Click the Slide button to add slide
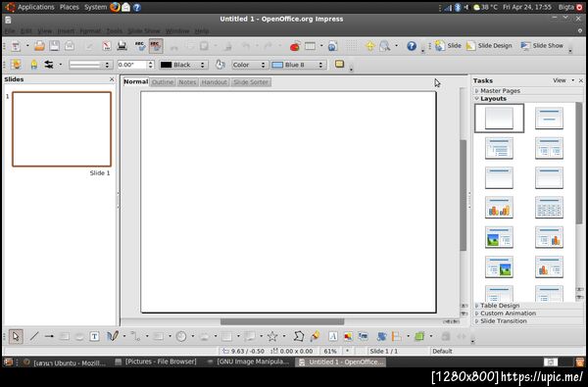Image resolution: width=588 pixels, height=387 pixels. [x=448, y=45]
